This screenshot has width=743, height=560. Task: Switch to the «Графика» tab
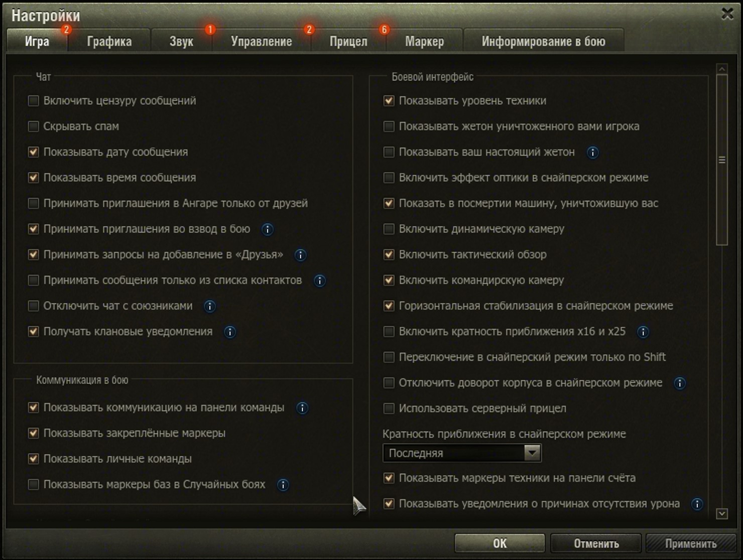click(109, 41)
